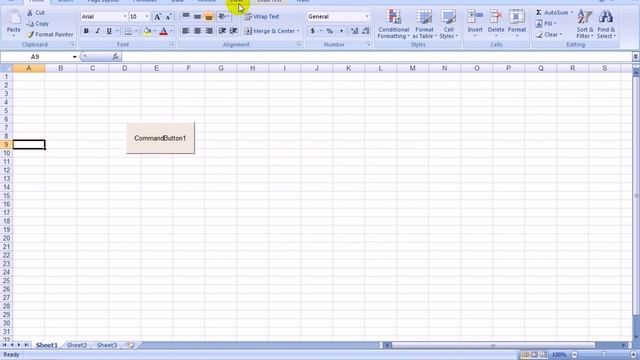Image resolution: width=640 pixels, height=360 pixels.
Task: Click the fx Insert Function icon
Action: tap(116, 57)
